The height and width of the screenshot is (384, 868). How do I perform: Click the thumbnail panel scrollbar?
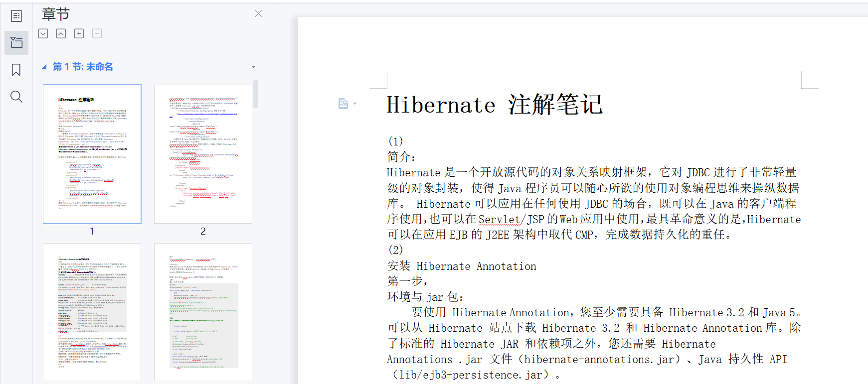[256, 94]
